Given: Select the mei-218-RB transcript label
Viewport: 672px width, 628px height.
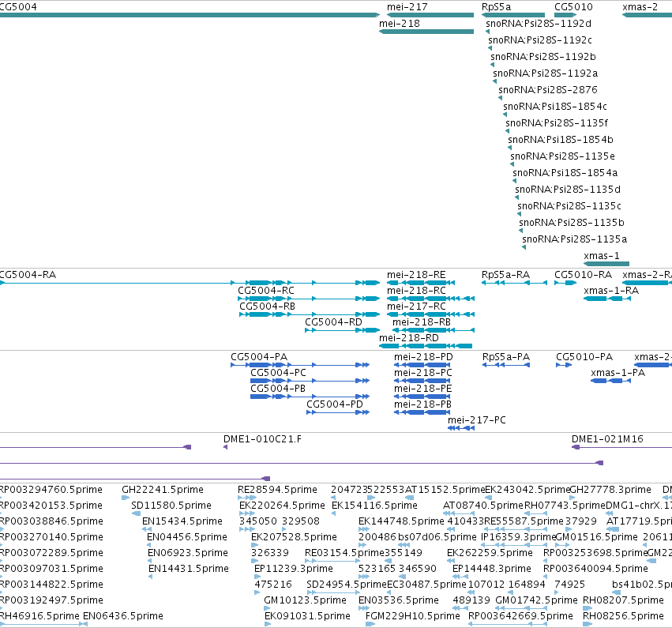Looking at the screenshot, I should 422,322.
